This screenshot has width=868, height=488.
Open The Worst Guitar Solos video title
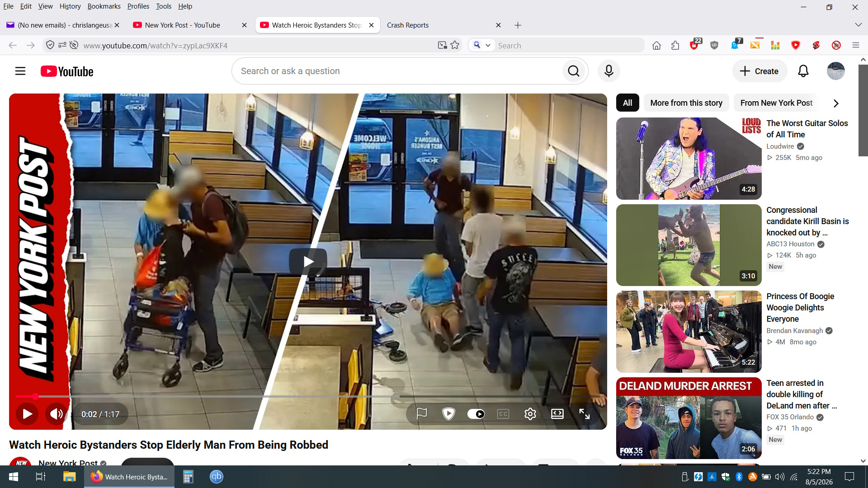point(807,129)
